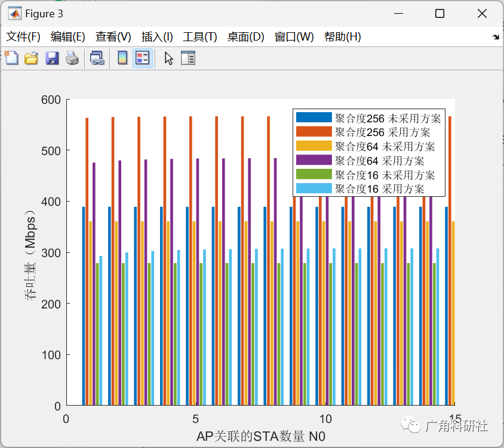Screen dimensions: 504x448
Task: Click the y-axis label 吞吐量（Mbps）
Action: [x=30, y=255]
